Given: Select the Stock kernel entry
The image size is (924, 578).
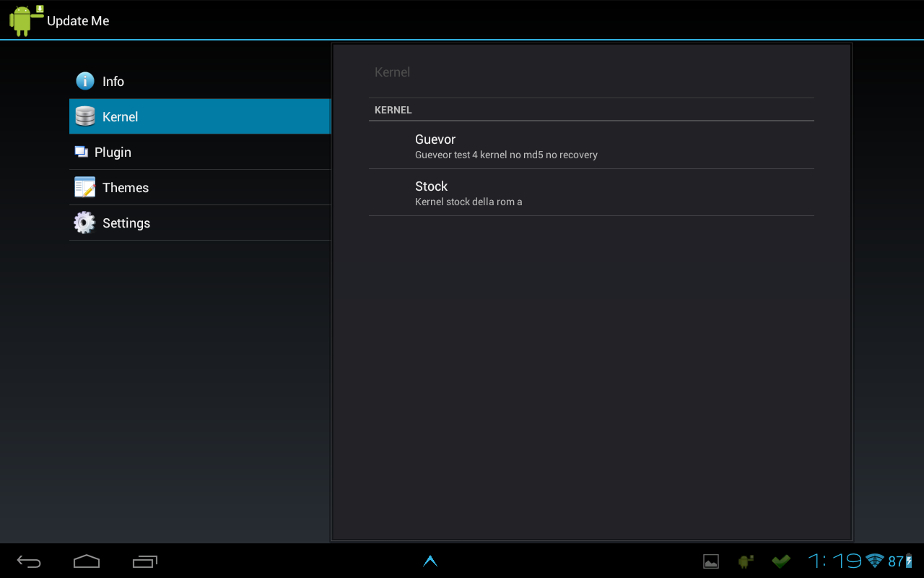Looking at the screenshot, I should pos(591,192).
